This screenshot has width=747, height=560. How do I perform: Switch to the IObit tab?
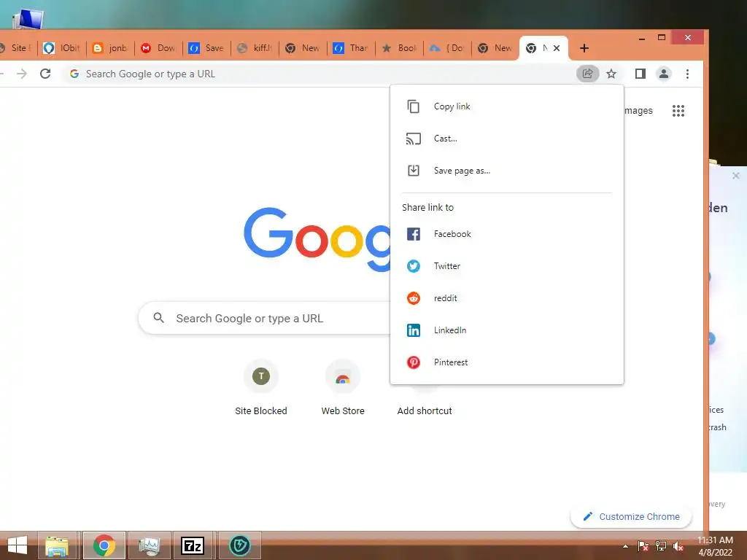tap(62, 48)
